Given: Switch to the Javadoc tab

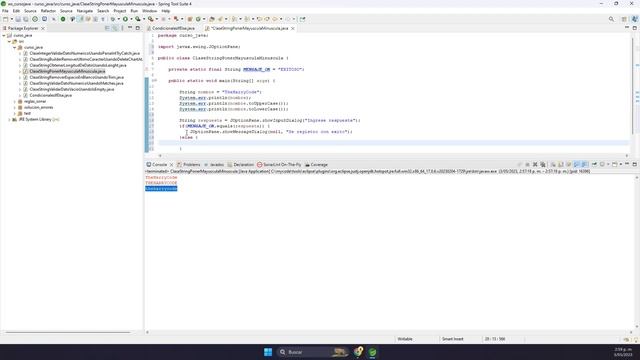Looking at the screenshot, I should 214,164.
